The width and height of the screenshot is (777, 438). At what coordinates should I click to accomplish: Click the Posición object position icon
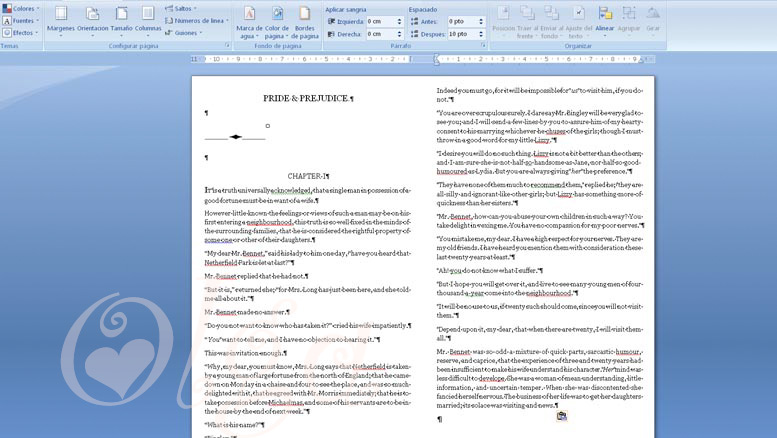click(x=503, y=14)
